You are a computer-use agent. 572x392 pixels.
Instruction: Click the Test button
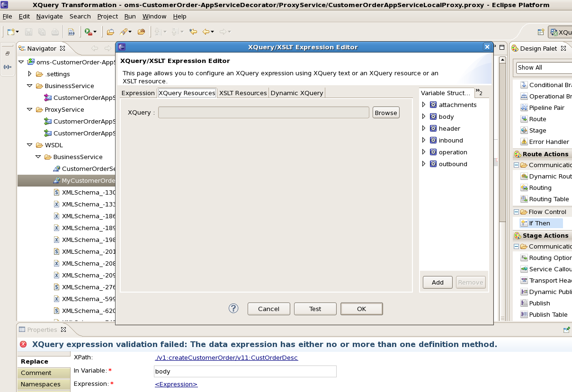click(x=315, y=309)
